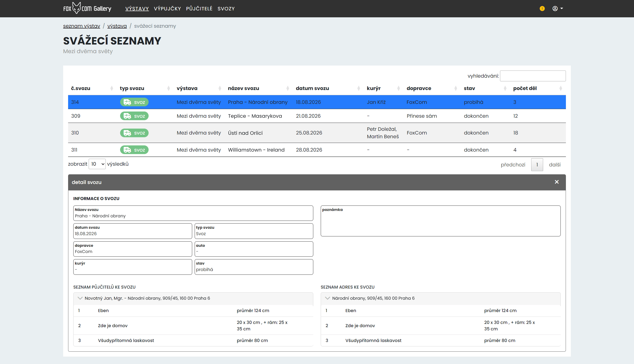Sort table by počet děl column
This screenshot has width=634, height=364.
click(x=538, y=88)
